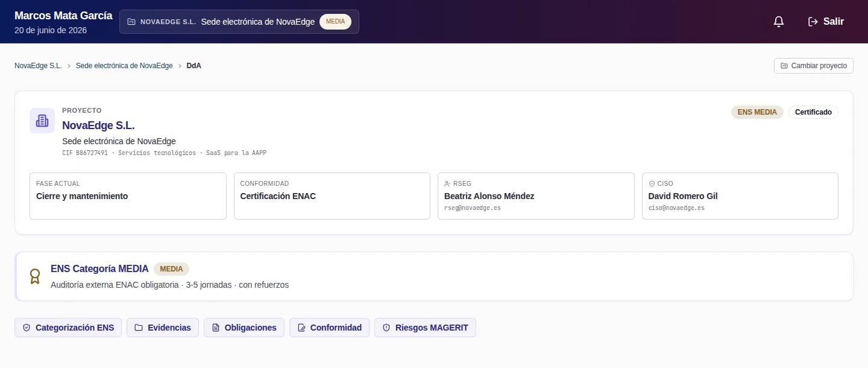Click the RSEG person icon
Image resolution: width=868 pixels, height=368 pixels.
(x=447, y=183)
